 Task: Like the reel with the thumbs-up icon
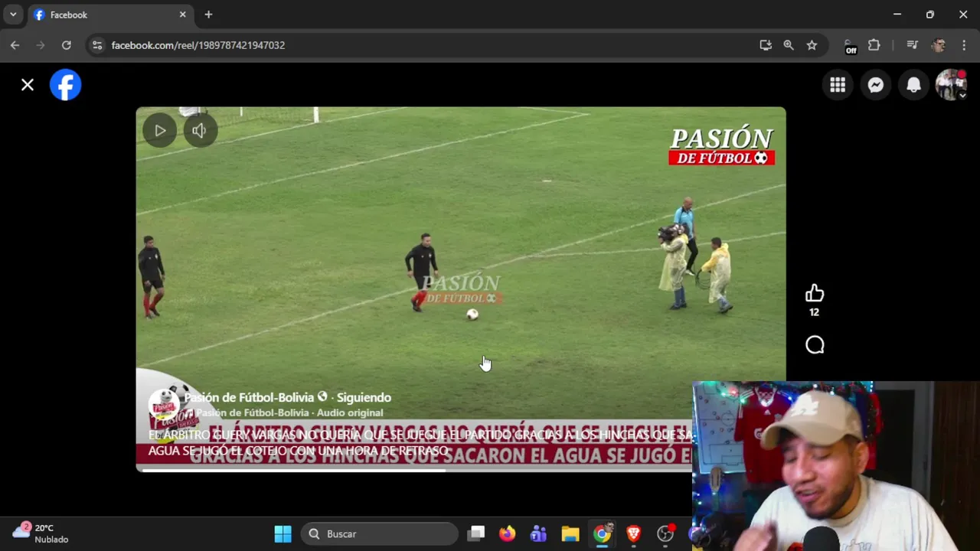point(815,293)
